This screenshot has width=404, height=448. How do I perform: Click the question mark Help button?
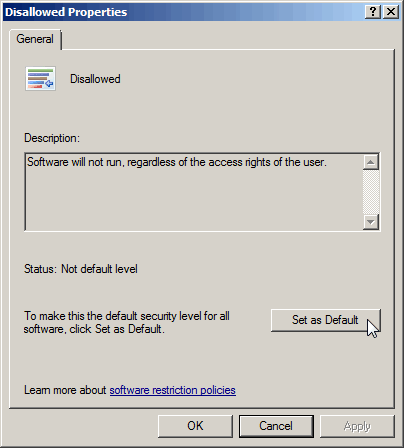point(373,12)
